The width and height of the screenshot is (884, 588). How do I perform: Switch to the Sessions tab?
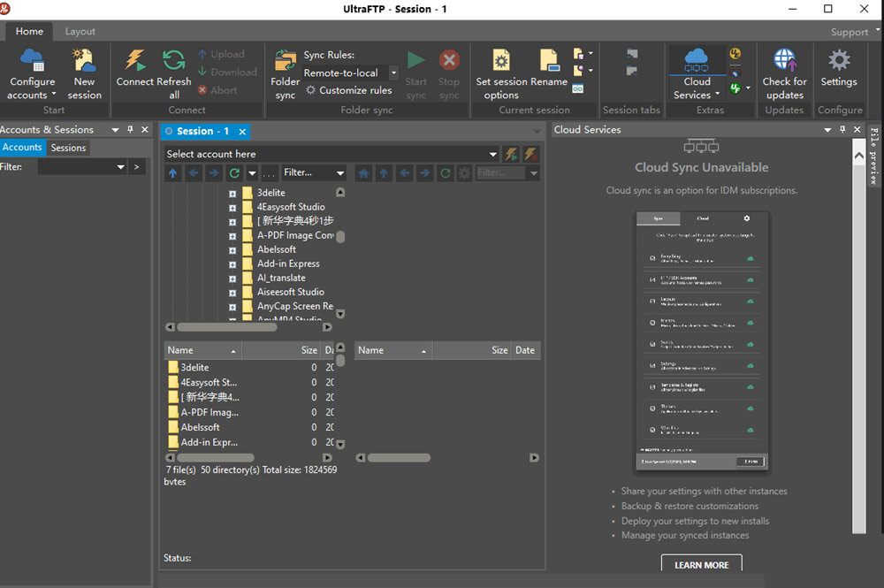tap(68, 148)
